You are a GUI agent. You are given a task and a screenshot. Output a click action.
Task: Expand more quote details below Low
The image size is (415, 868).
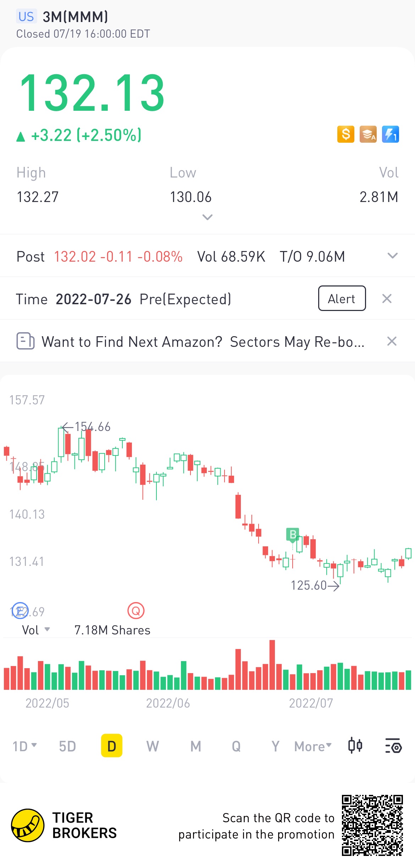[x=207, y=217]
